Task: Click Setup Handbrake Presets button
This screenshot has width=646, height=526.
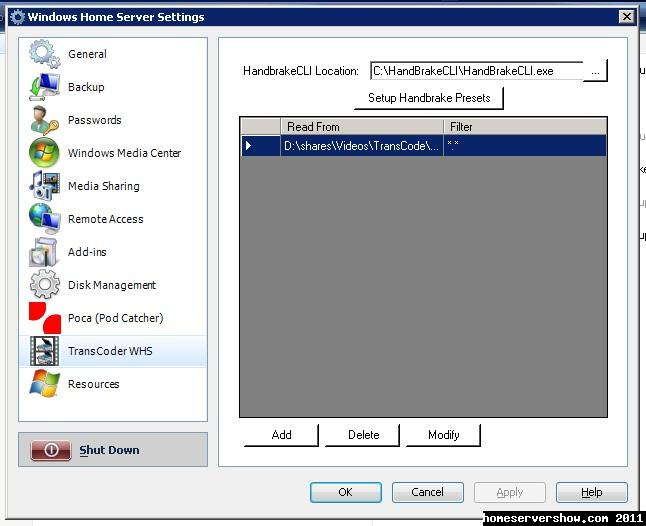Action: pyautogui.click(x=429, y=98)
